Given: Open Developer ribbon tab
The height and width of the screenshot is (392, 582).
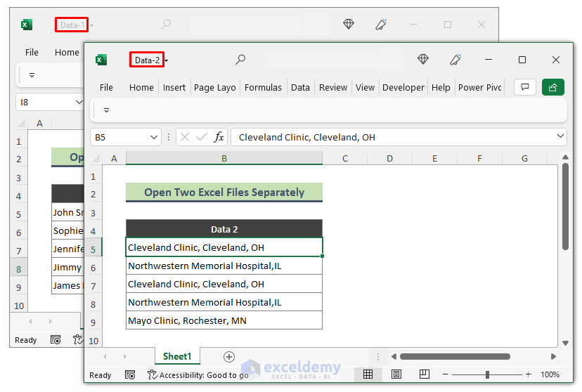Looking at the screenshot, I should tap(403, 88).
